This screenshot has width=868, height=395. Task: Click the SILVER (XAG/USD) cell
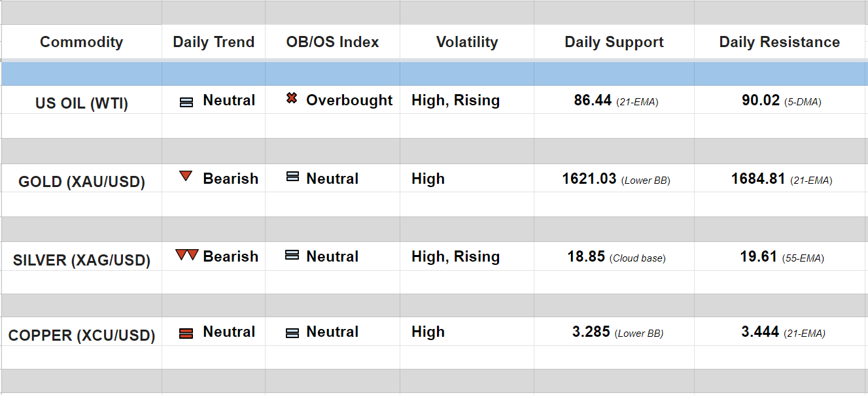point(82,260)
